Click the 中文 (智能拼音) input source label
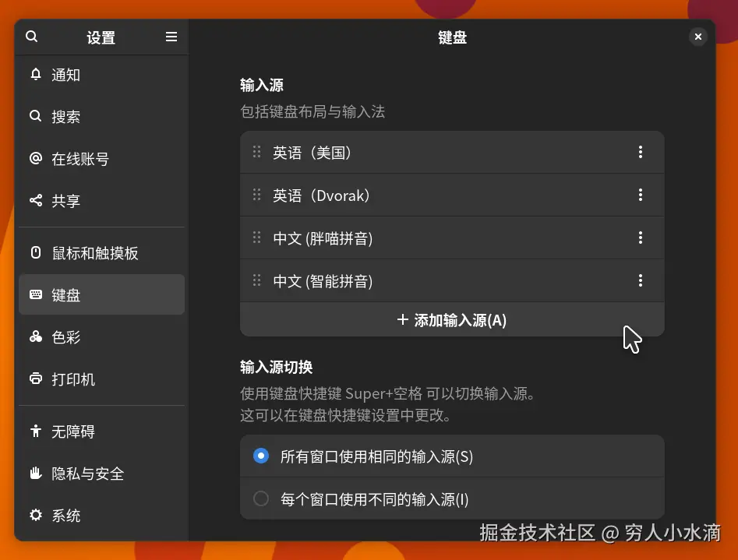The height and width of the screenshot is (560, 738). coord(323,281)
